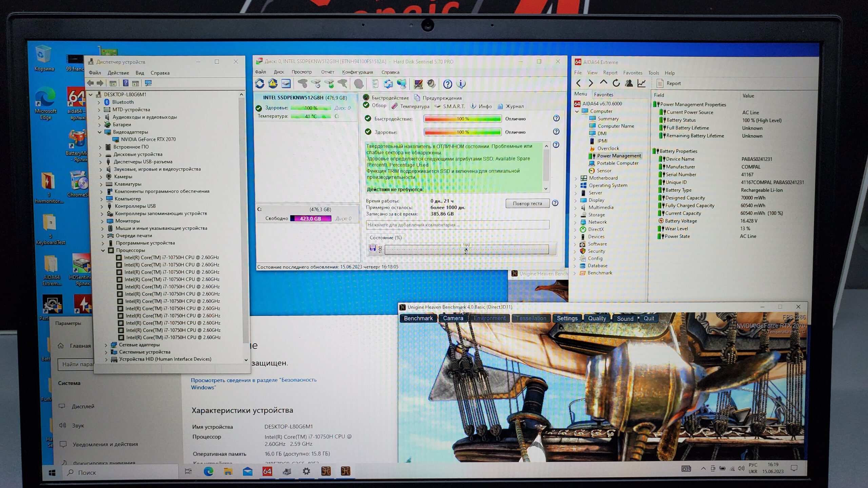
Task: Click the Состояние health slider bar
Action: 466,250
